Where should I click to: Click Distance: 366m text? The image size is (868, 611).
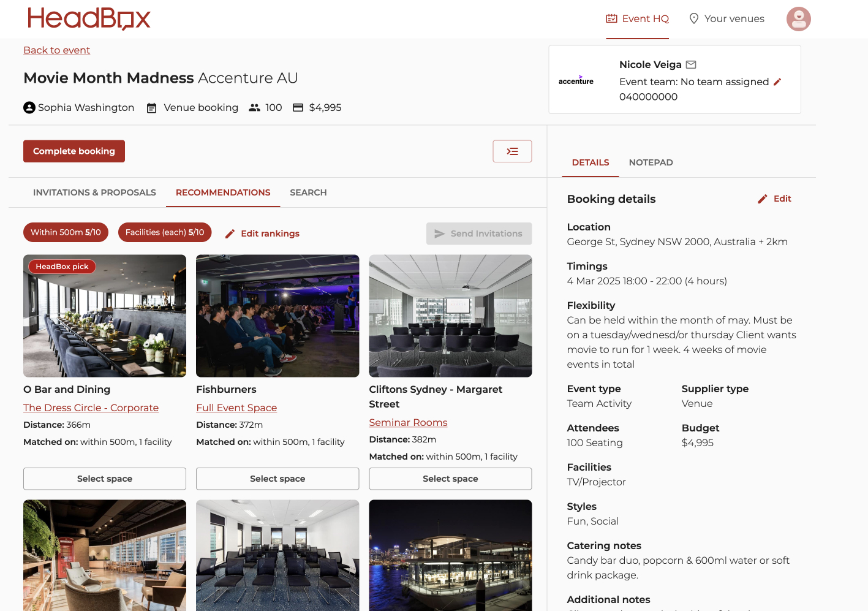(57, 425)
